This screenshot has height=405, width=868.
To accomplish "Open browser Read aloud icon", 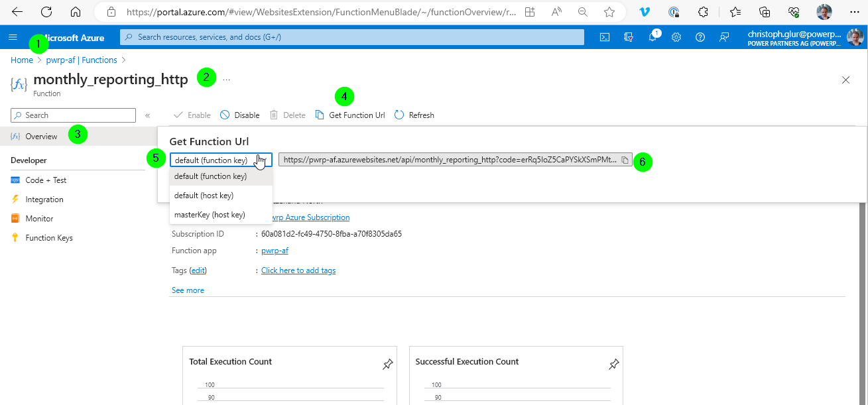I will pos(556,12).
